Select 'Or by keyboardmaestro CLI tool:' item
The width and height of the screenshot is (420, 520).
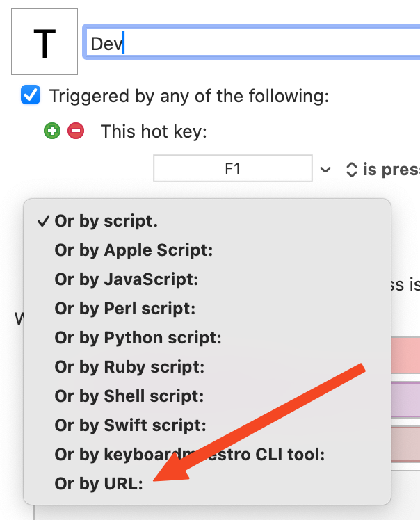(207, 455)
